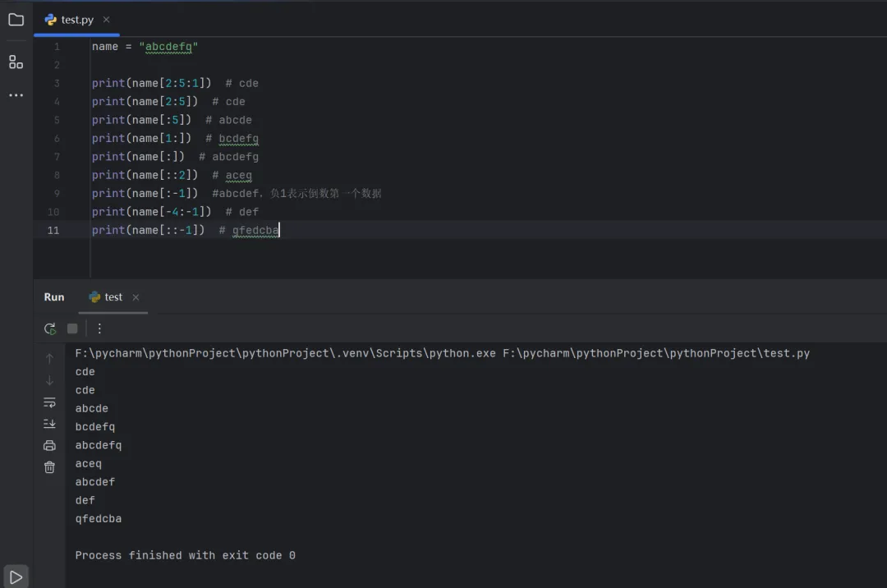
Task: Open the Project tool window folder icon
Action: pyautogui.click(x=16, y=19)
